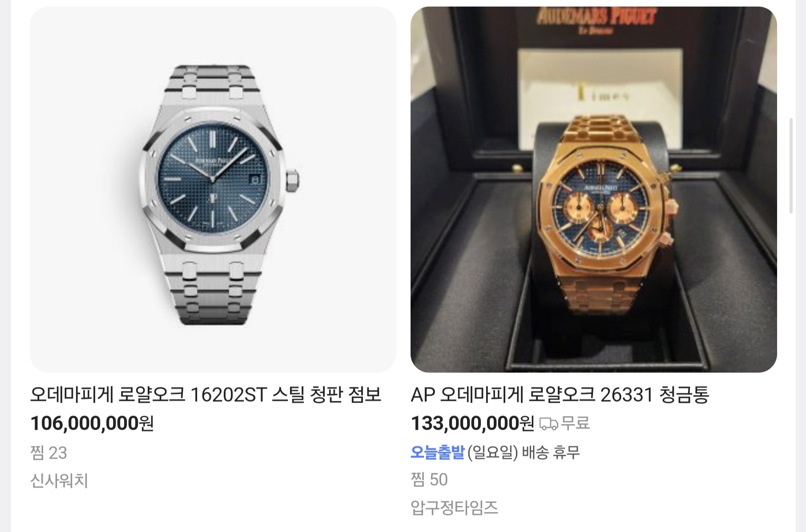Select the 106,000,000원 price

(92, 424)
